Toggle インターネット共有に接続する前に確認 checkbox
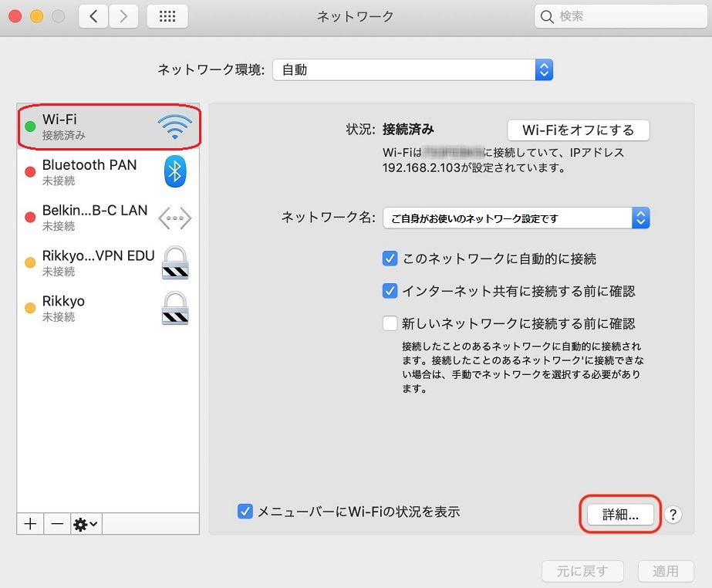The image size is (712, 588). tap(390, 291)
